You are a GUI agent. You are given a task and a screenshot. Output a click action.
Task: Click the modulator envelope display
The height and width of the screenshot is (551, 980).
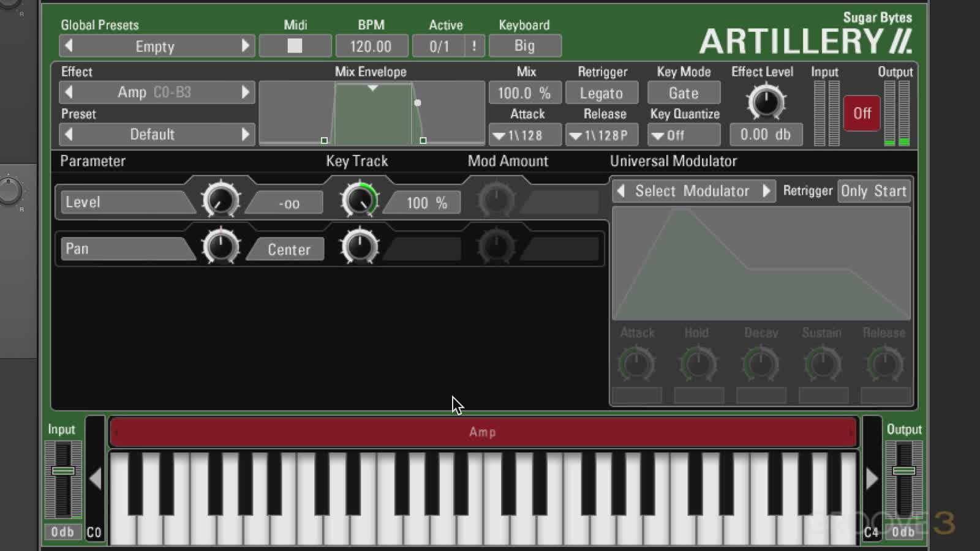(761, 263)
